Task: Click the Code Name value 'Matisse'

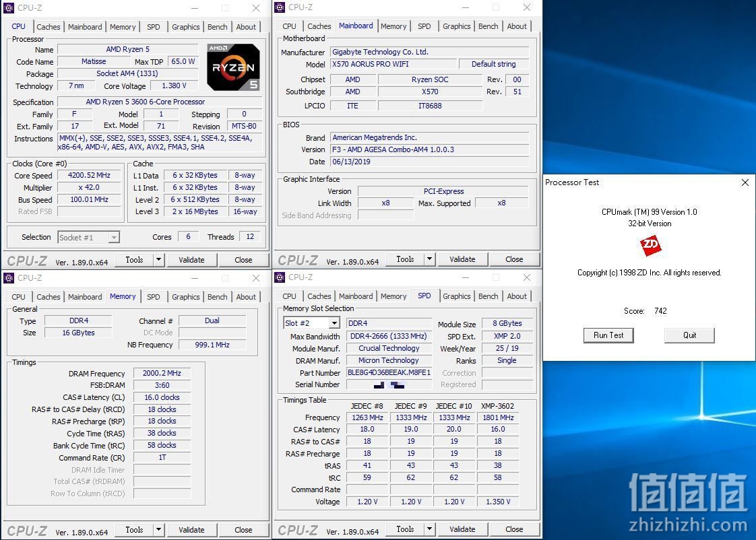Action: [94, 62]
